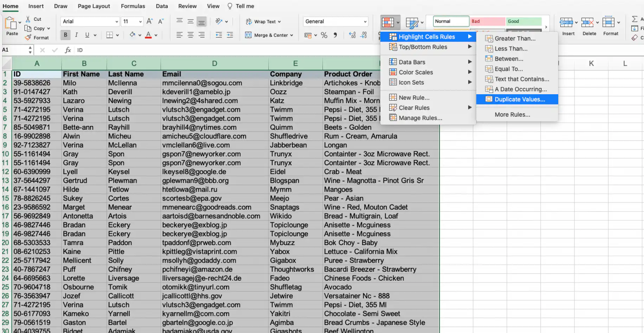Image resolution: width=644 pixels, height=333 pixels.
Task: Pick the fill color bucket
Action: (133, 35)
